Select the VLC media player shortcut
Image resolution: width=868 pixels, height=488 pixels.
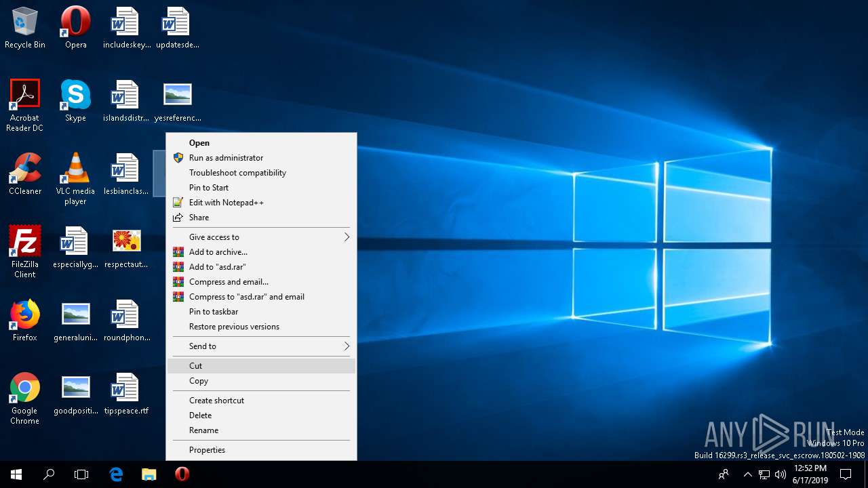[75, 179]
